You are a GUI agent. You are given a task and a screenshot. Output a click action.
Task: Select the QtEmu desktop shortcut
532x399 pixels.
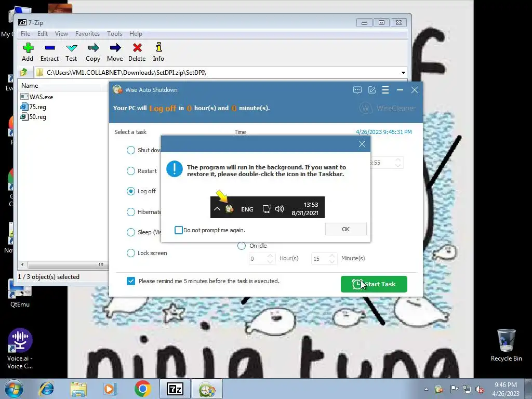[20, 293]
